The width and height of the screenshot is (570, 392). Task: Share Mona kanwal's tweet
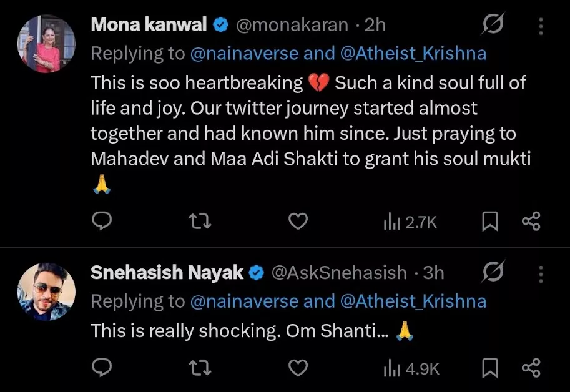point(531,222)
